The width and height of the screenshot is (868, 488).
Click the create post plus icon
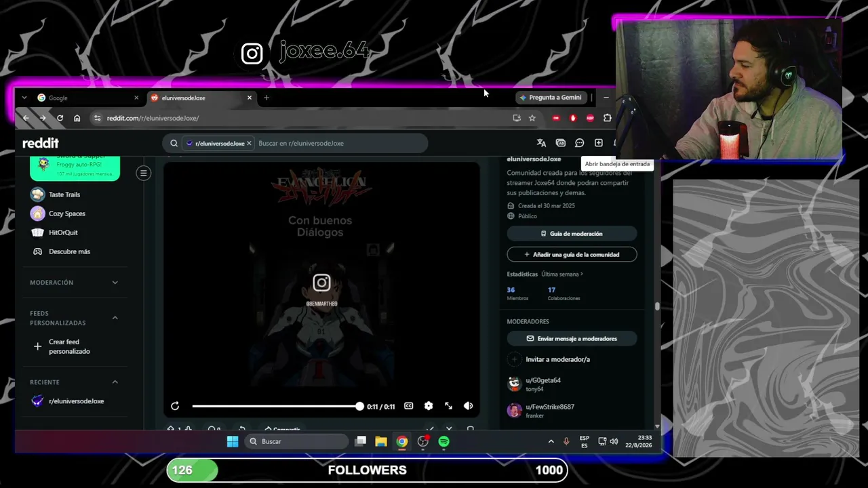coord(598,143)
